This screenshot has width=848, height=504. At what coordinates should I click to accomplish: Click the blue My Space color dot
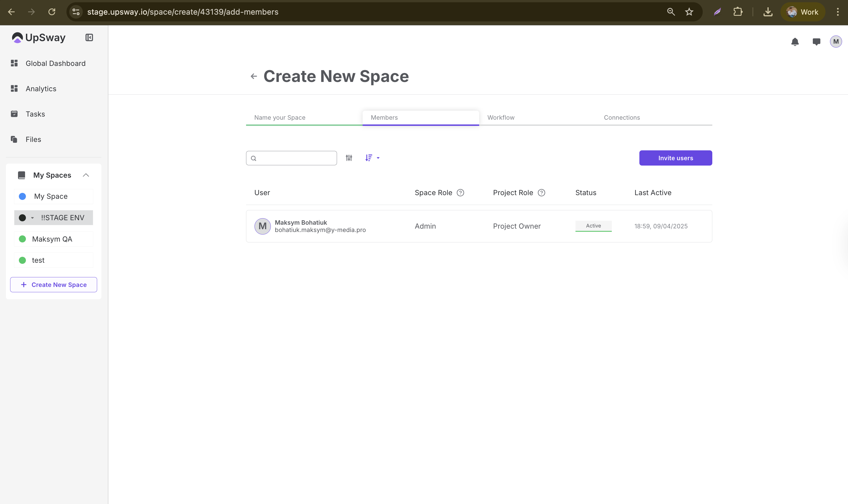click(23, 196)
